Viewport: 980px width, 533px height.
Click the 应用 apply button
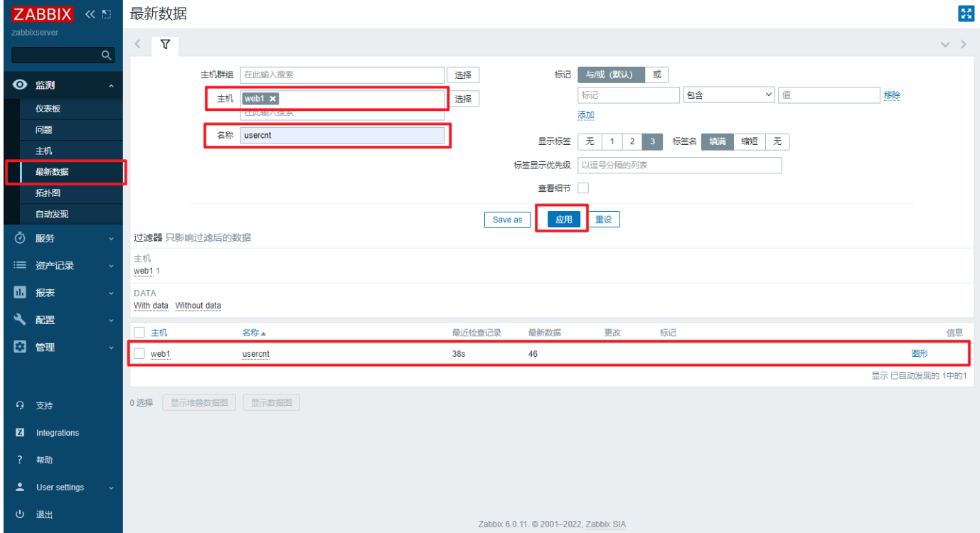(x=564, y=220)
